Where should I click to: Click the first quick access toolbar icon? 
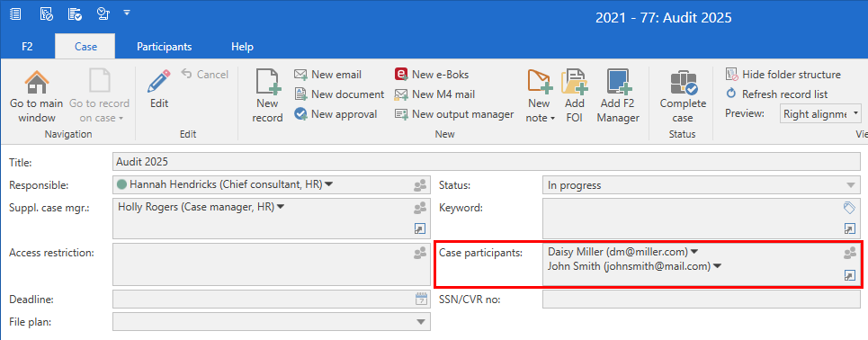tap(15, 13)
